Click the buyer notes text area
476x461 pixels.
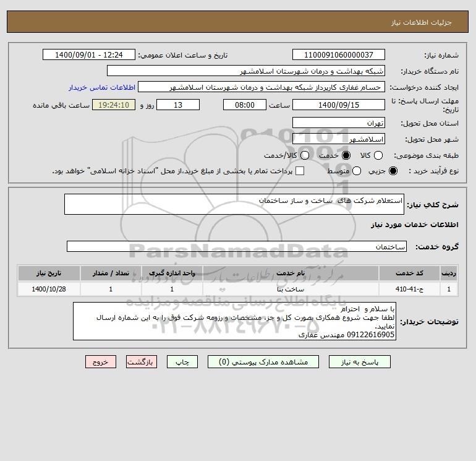234,321
